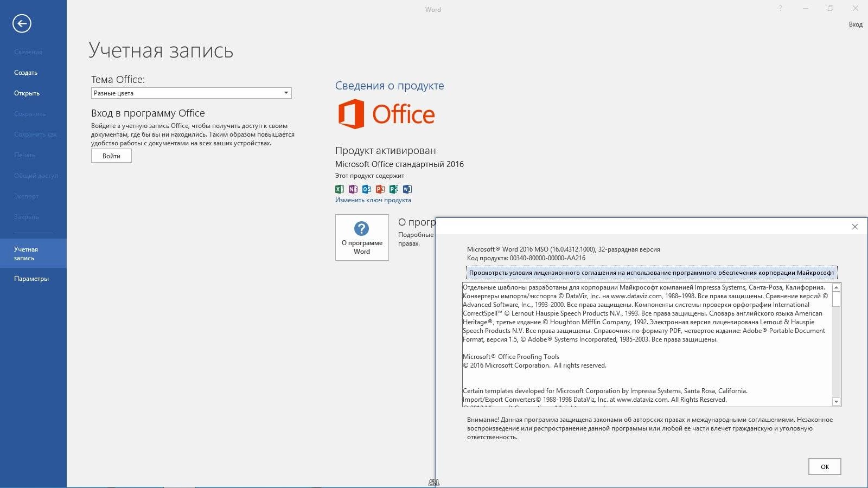Click the Word icon in product list

point(407,189)
